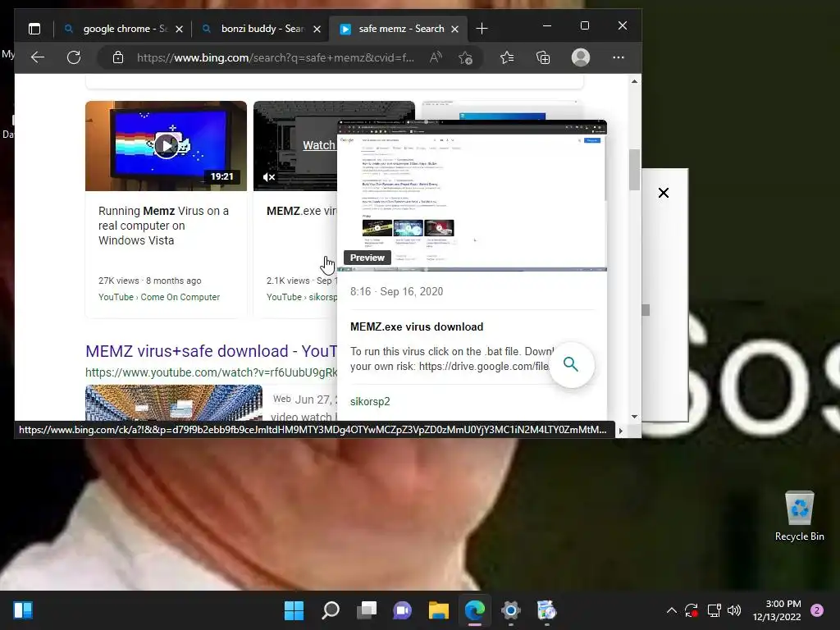
Task: Go back to the previous page
Action: (x=38, y=57)
